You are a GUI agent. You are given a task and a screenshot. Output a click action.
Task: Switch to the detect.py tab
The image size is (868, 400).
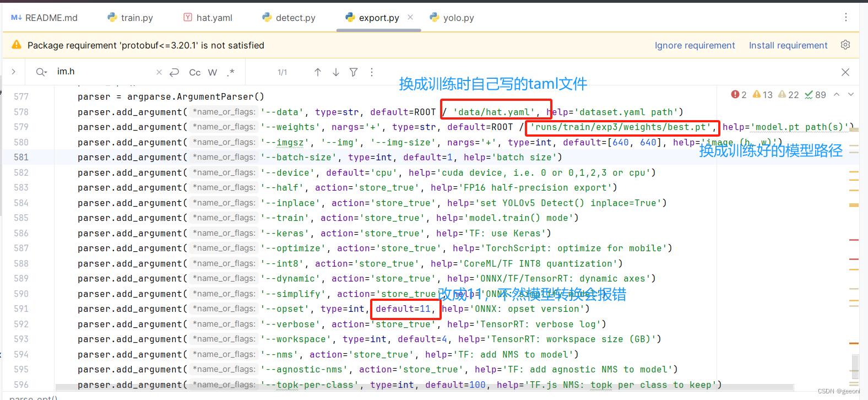289,18
